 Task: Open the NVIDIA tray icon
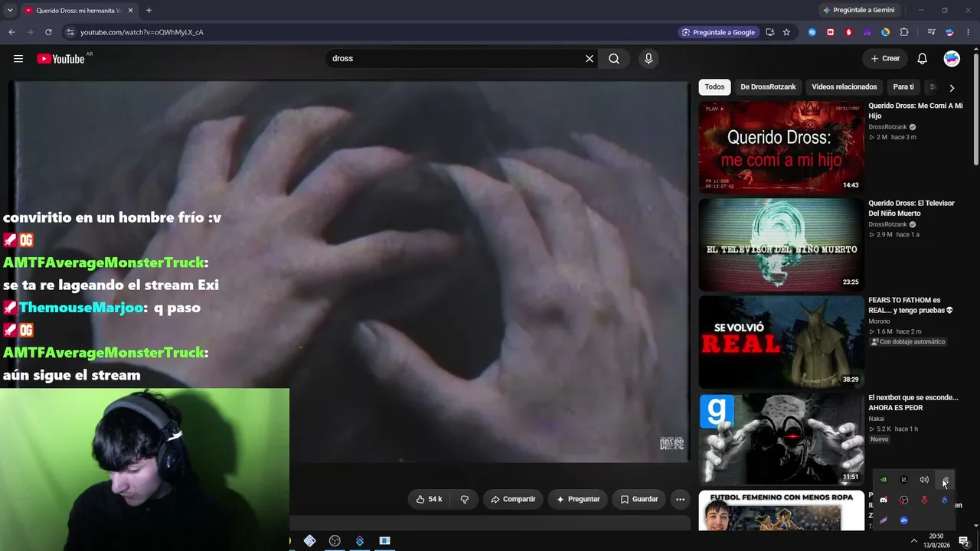[x=884, y=480]
